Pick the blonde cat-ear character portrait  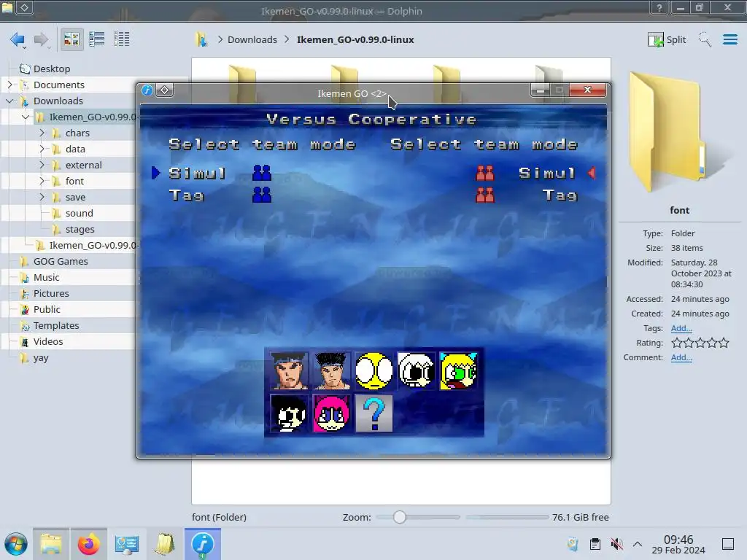coord(459,371)
